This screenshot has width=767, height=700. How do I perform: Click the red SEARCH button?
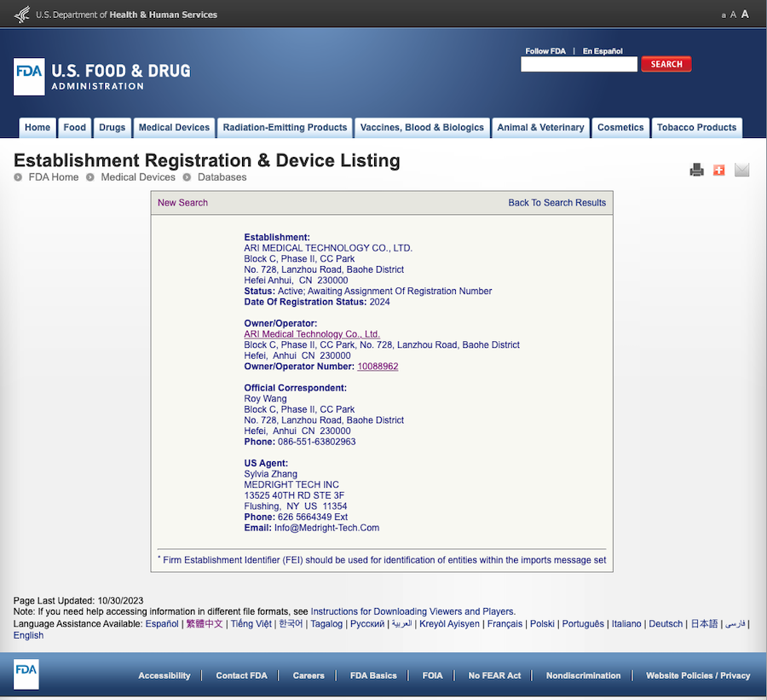(666, 64)
